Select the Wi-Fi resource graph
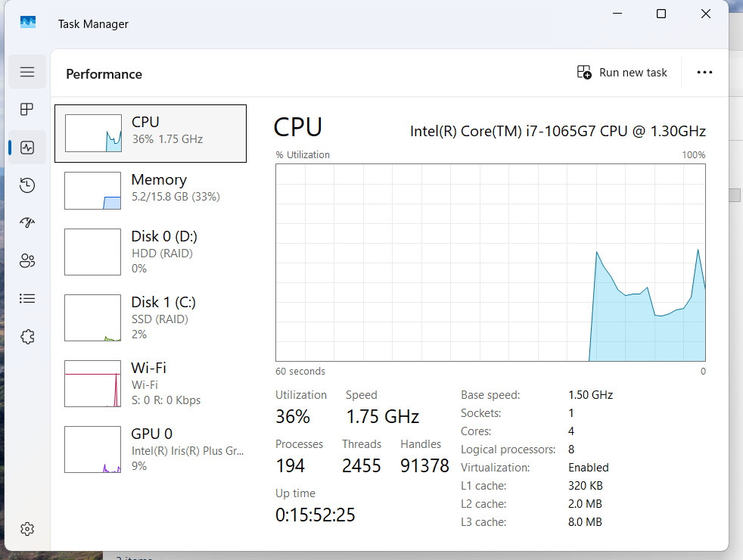 [93, 384]
